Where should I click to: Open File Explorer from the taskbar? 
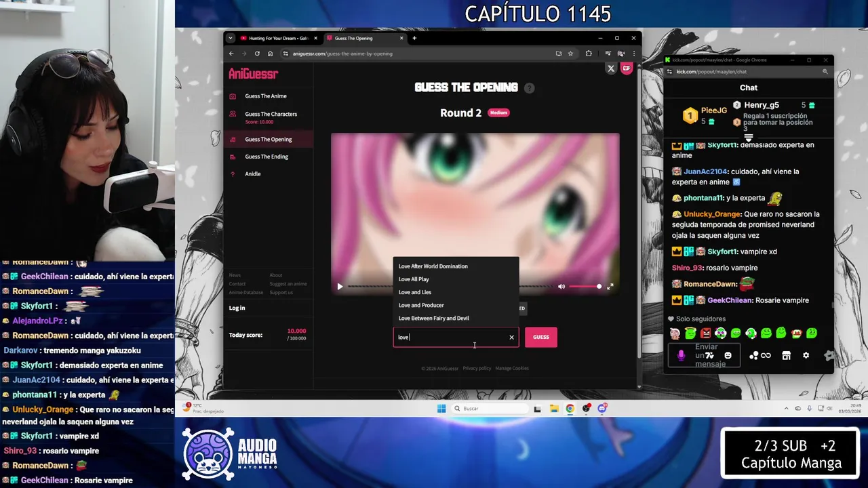pyautogui.click(x=554, y=408)
